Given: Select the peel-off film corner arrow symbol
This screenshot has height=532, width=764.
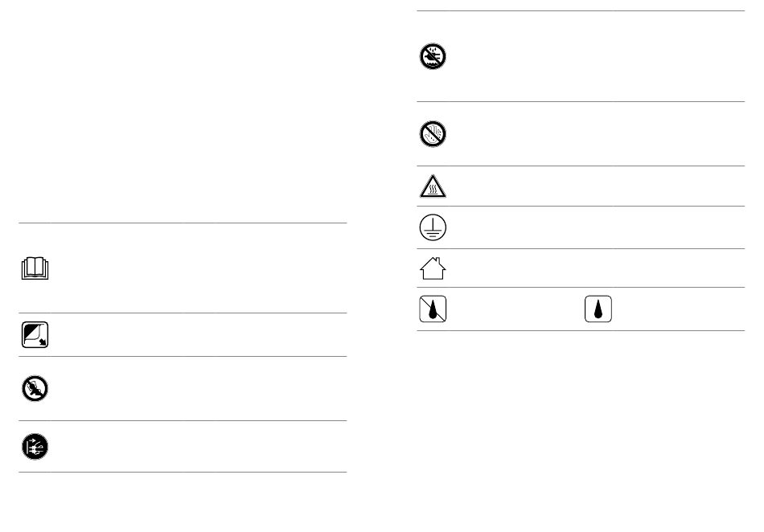Looking at the screenshot, I should 35,334.
